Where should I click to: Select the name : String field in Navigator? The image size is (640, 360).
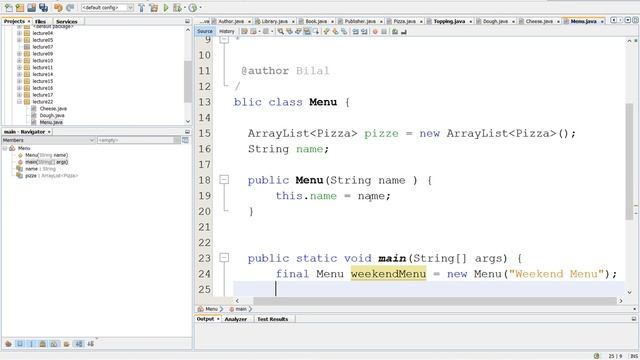tap(40, 169)
